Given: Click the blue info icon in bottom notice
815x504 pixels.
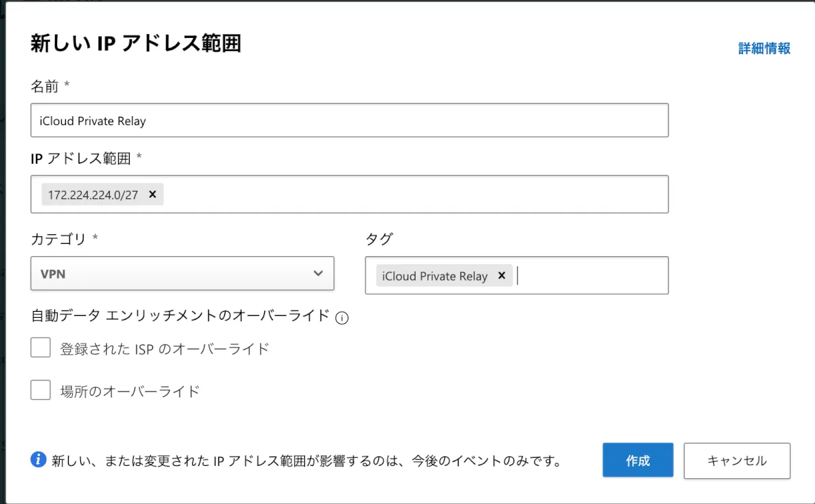Looking at the screenshot, I should (x=39, y=460).
